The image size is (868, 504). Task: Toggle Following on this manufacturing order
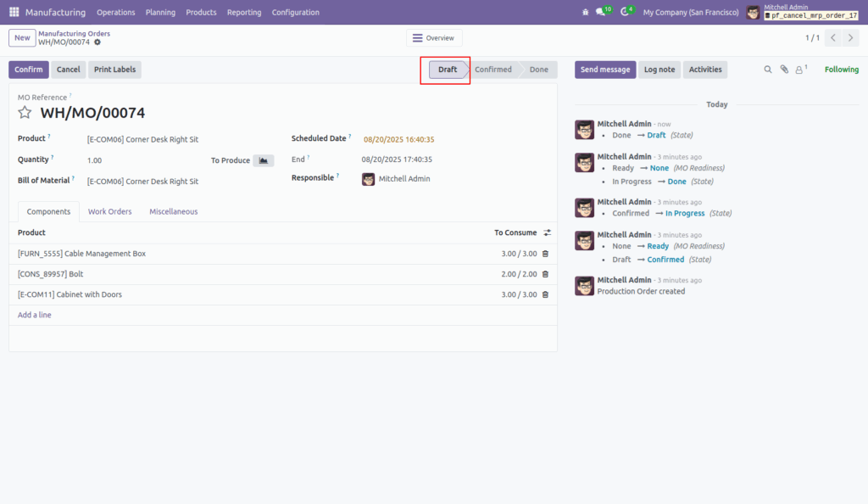click(840, 69)
